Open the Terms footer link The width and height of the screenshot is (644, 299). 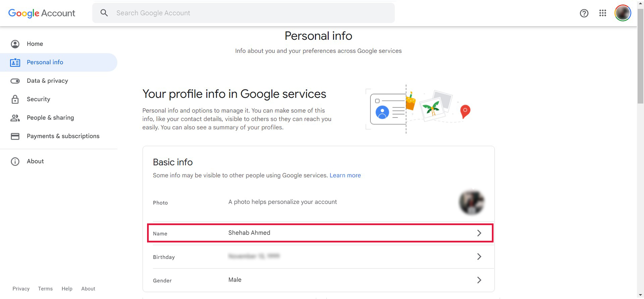[45, 289]
